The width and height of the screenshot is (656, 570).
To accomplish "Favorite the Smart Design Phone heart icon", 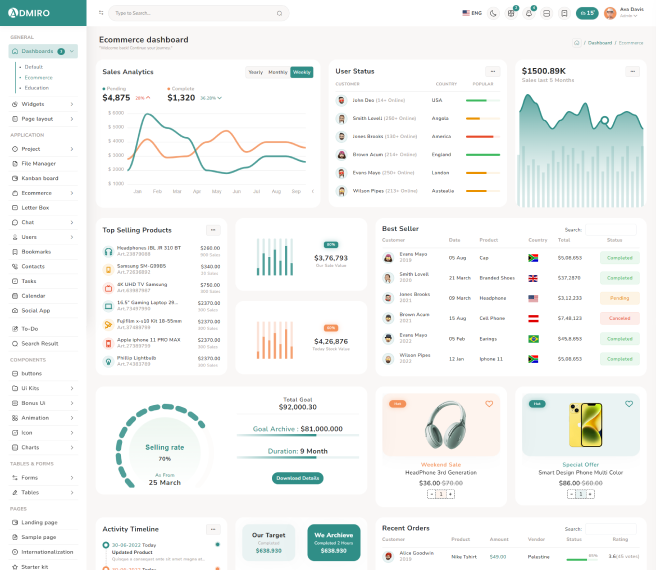I will pos(629,404).
